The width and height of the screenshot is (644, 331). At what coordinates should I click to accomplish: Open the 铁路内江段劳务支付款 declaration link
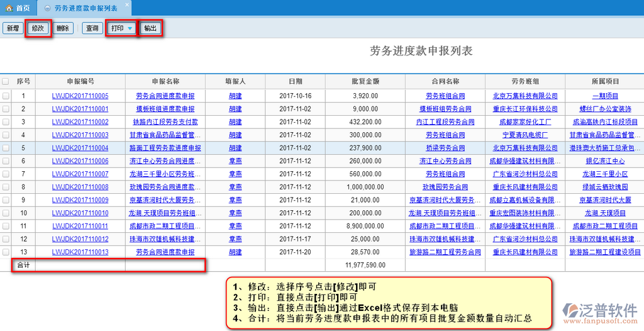[x=166, y=122]
